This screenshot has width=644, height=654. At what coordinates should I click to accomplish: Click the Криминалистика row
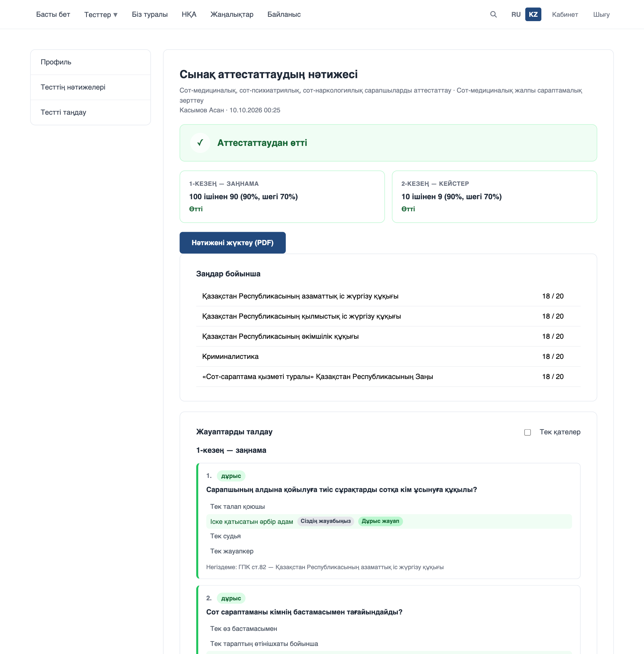point(388,357)
